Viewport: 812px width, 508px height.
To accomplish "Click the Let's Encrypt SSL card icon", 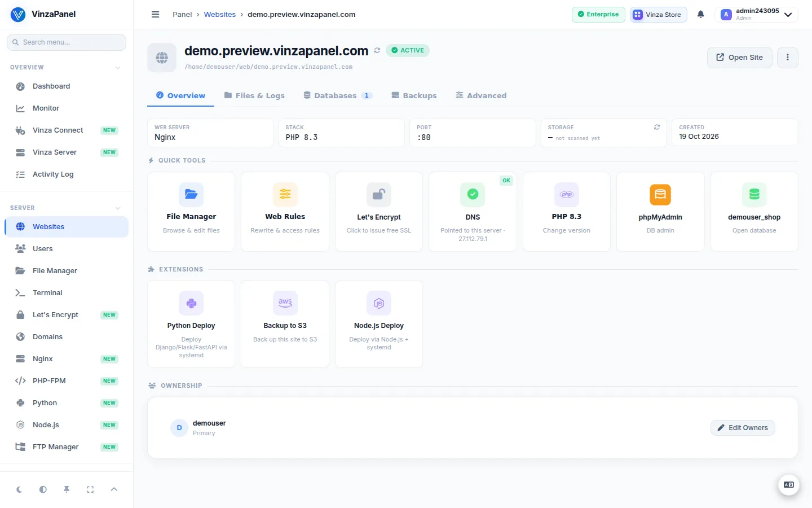I will point(379,194).
